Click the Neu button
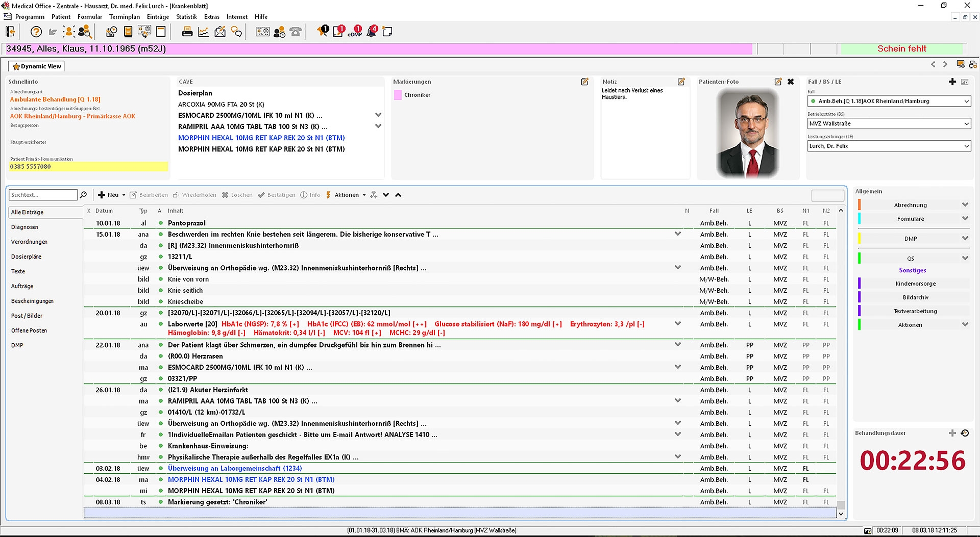The width and height of the screenshot is (980, 537). click(111, 195)
